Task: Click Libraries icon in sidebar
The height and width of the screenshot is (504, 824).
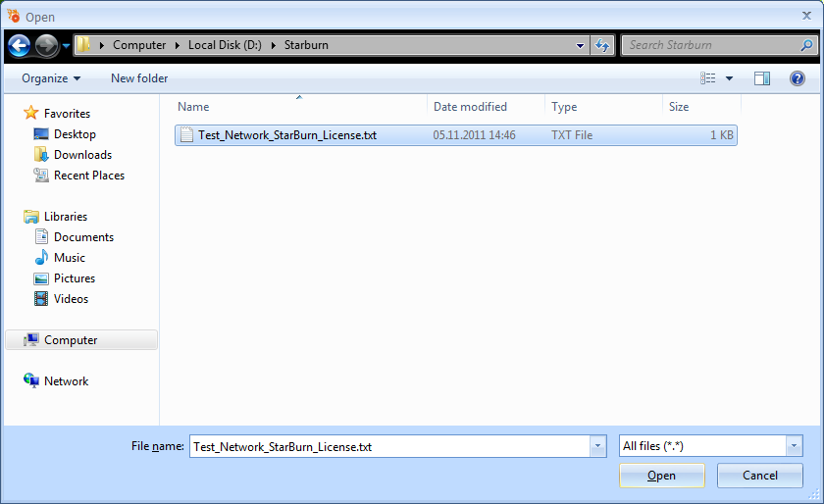Action: 31,216
